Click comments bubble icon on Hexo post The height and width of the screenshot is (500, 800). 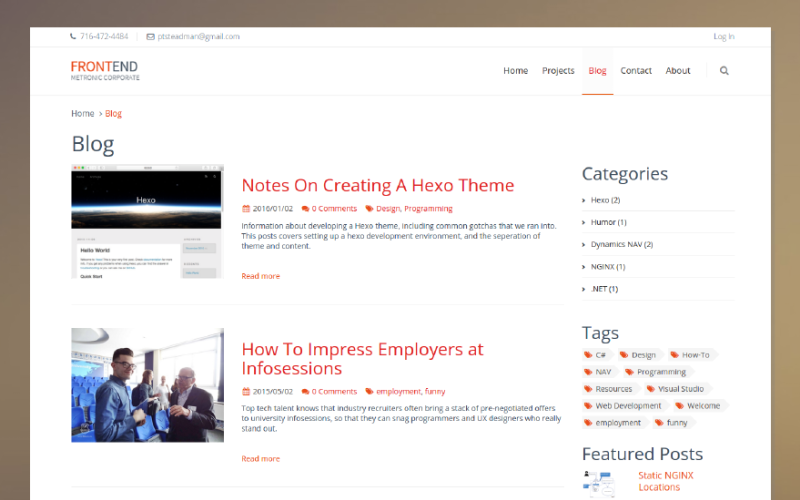click(x=305, y=209)
